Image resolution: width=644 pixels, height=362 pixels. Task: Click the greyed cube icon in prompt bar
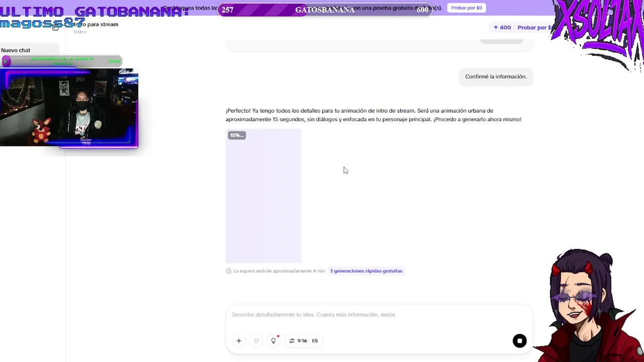pos(256,341)
